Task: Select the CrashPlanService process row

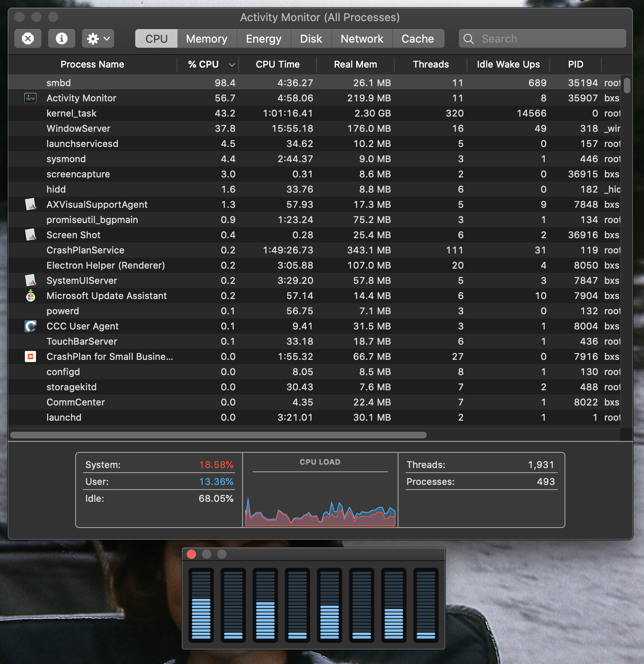Action: (x=314, y=250)
